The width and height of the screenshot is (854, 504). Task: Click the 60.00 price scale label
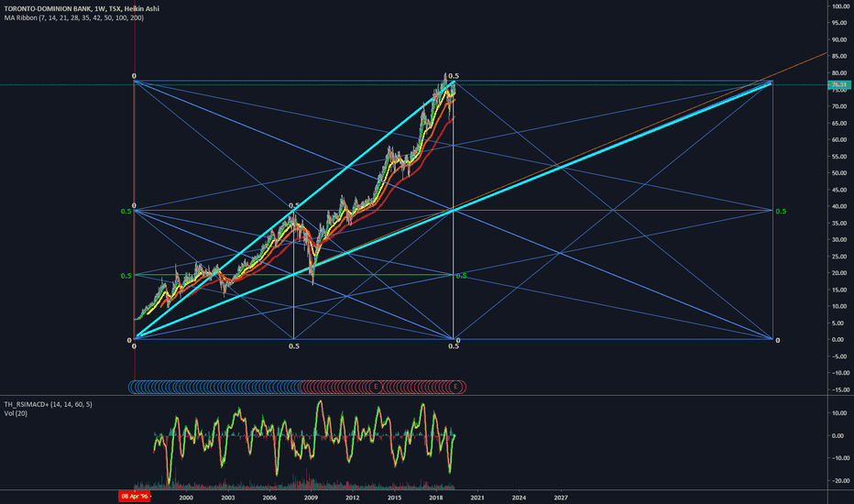(x=839, y=140)
